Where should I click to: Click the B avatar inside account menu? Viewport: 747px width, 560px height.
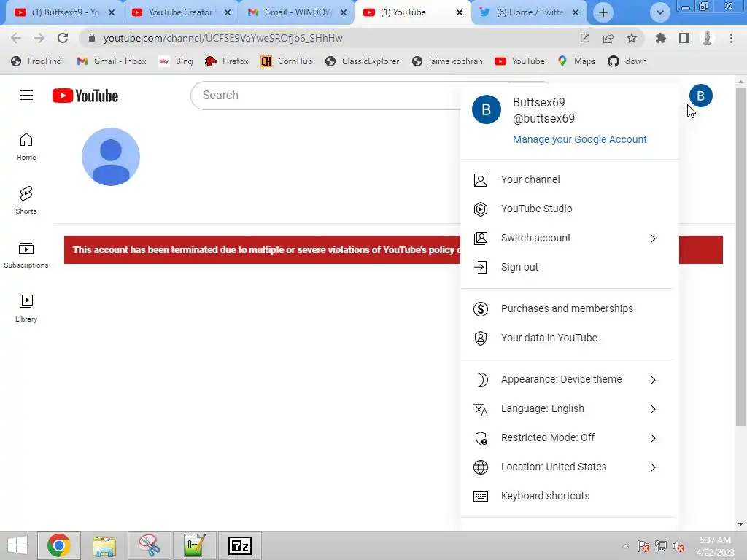487,109
